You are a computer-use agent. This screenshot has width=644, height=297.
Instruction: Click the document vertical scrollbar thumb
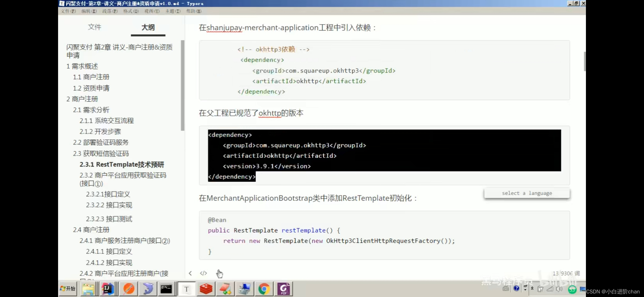[x=585, y=61]
